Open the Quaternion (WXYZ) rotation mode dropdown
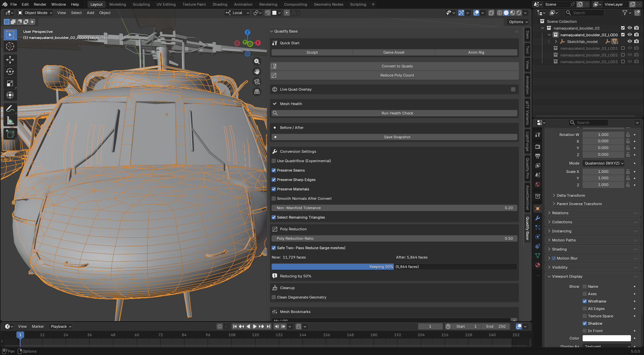644x355 pixels. (604, 163)
